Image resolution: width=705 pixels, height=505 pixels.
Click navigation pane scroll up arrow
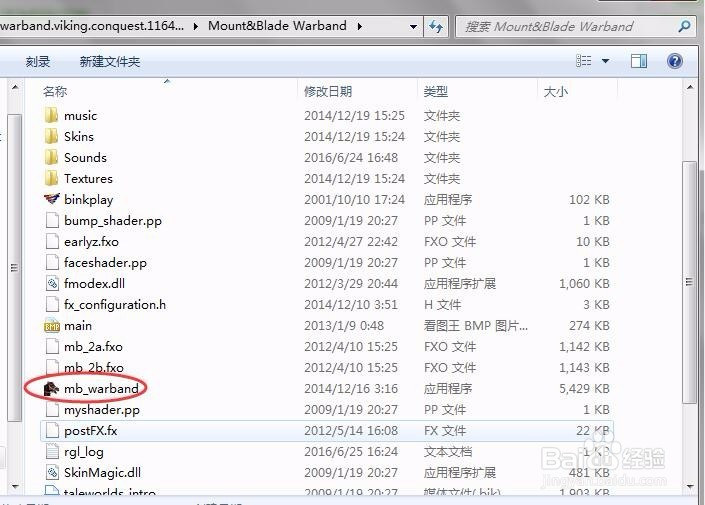[x=15, y=87]
